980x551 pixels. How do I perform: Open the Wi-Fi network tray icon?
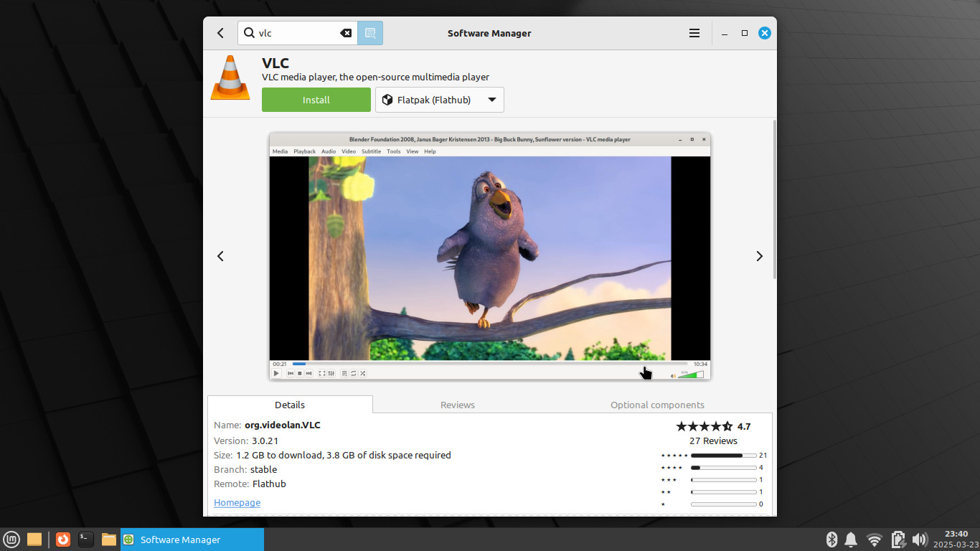click(874, 540)
